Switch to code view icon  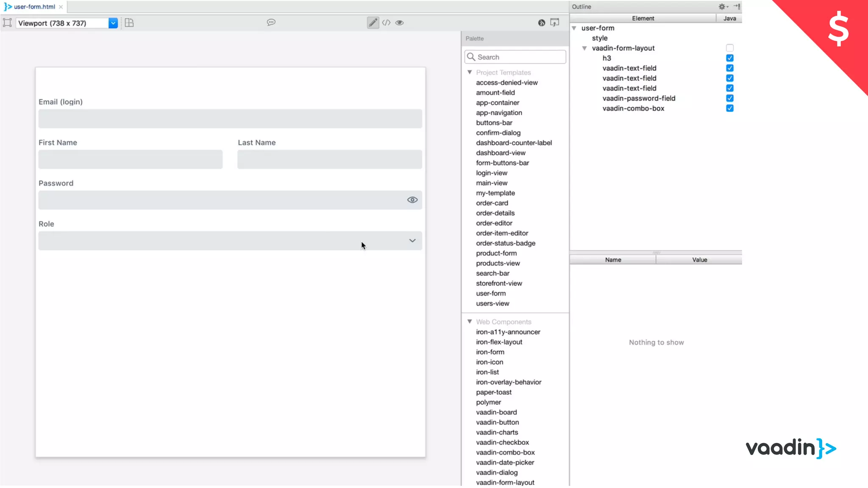(386, 23)
